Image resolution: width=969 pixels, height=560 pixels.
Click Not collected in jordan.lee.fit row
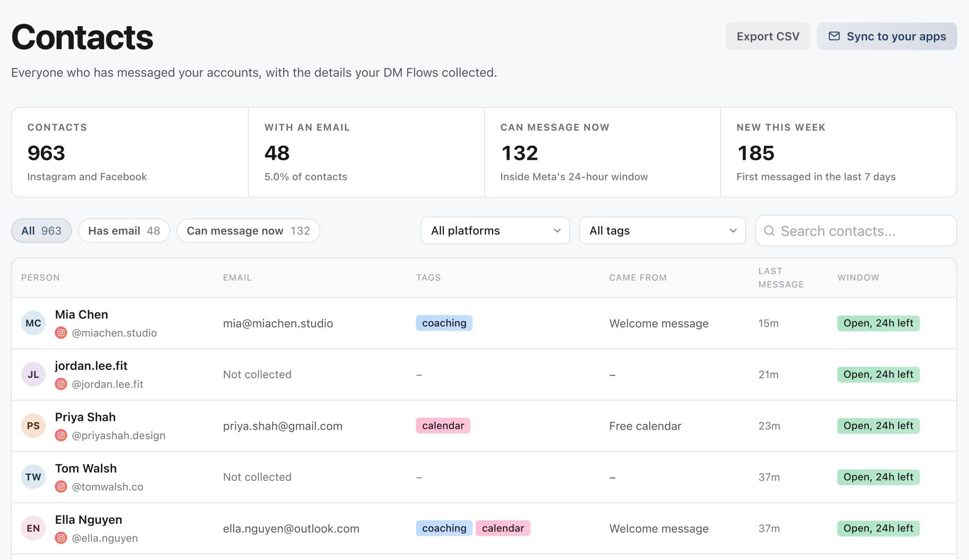click(257, 374)
